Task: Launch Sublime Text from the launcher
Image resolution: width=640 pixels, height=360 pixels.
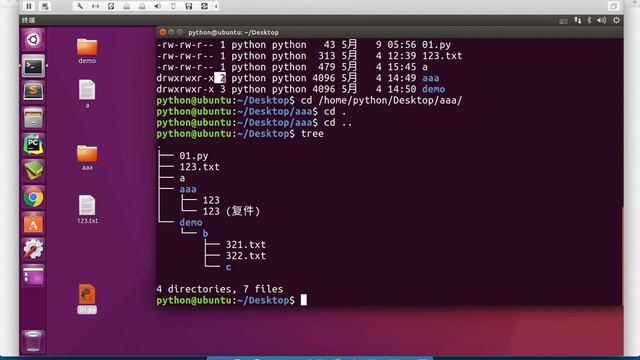Action: click(33, 91)
